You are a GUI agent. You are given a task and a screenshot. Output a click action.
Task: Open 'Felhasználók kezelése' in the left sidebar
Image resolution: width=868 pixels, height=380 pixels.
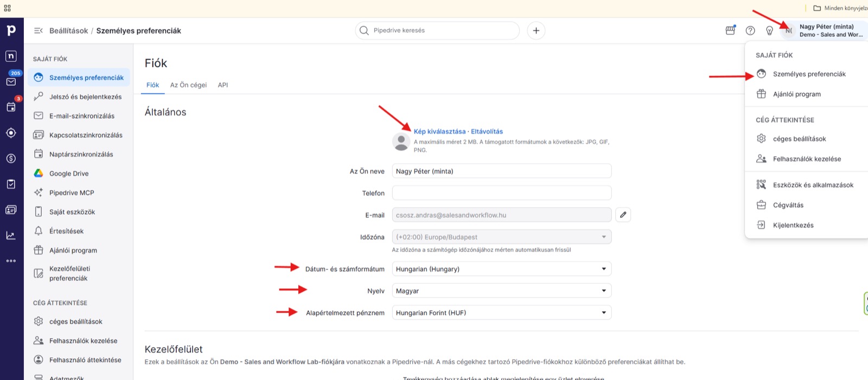(79, 340)
